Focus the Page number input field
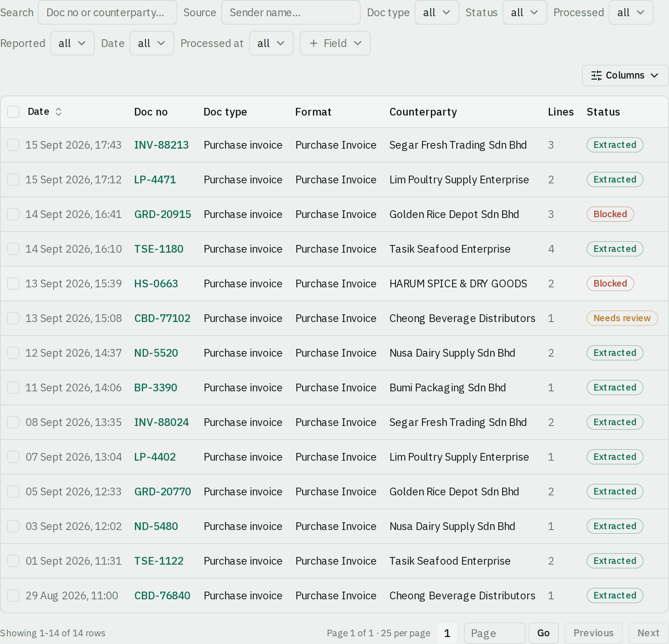Image resolution: width=669 pixels, height=644 pixels. [495, 633]
